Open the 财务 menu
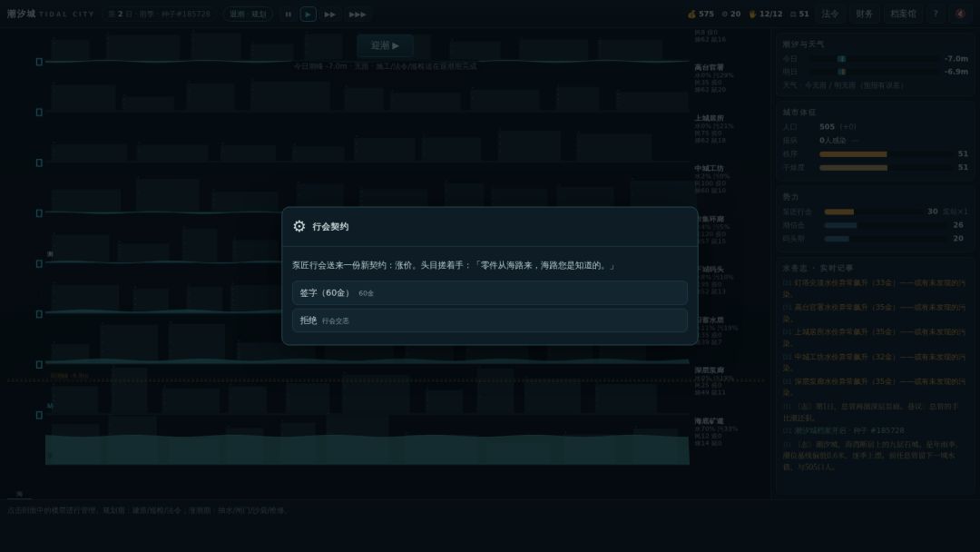980x552 pixels. tap(865, 14)
